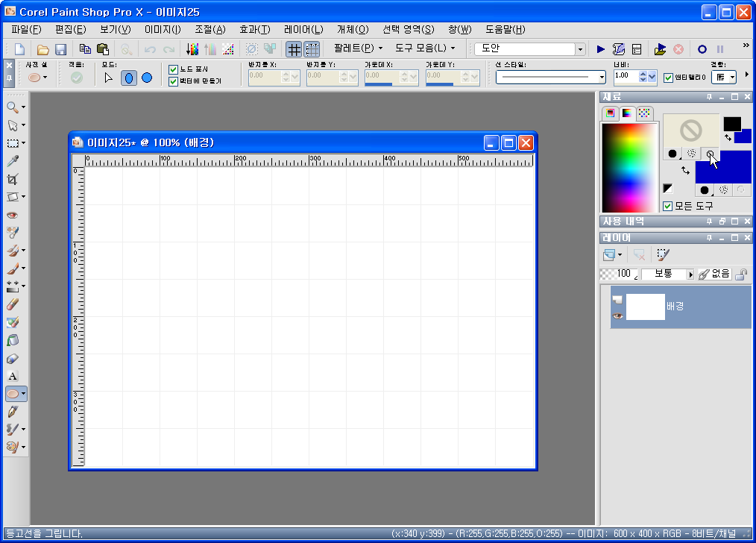Screen dimensions: 756x543
Task: Toggle the 벡터에 만들기 checkbox
Action: (174, 81)
